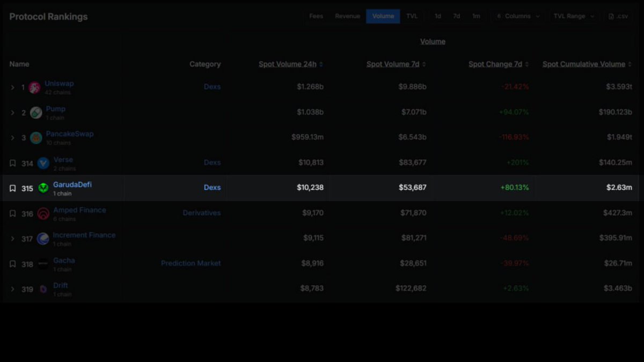This screenshot has height=362, width=644.
Task: Open the Increment Finance link
Action: 84,235
